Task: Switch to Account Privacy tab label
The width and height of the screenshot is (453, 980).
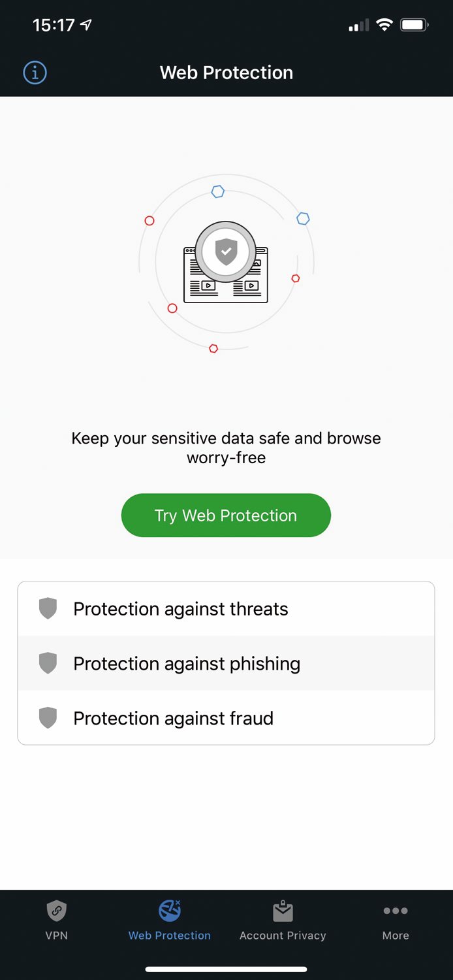Action: point(283,936)
